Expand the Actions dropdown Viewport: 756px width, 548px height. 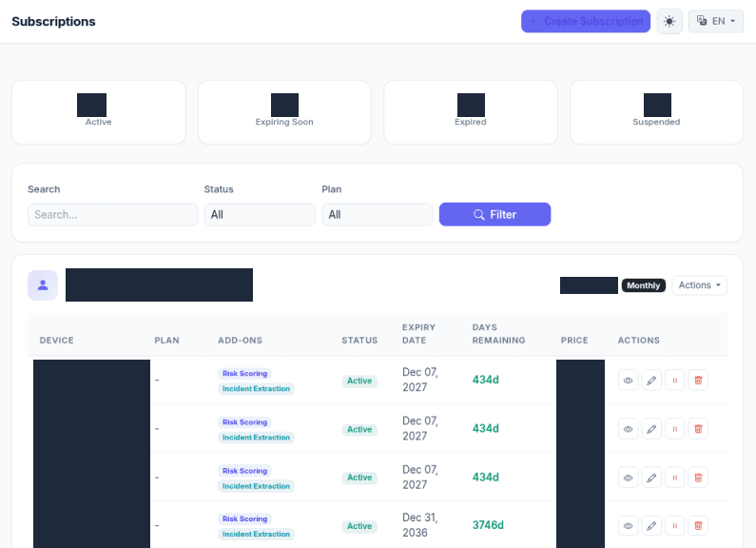click(699, 285)
